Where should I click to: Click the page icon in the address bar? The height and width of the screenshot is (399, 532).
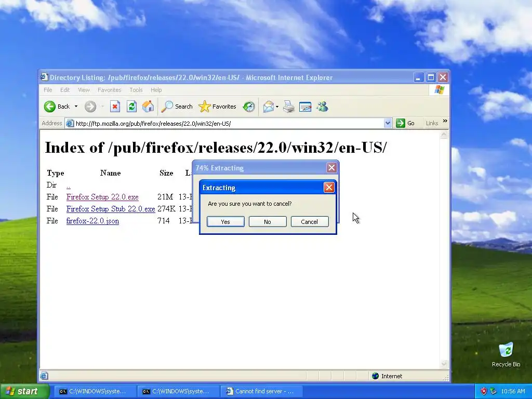[70, 123]
